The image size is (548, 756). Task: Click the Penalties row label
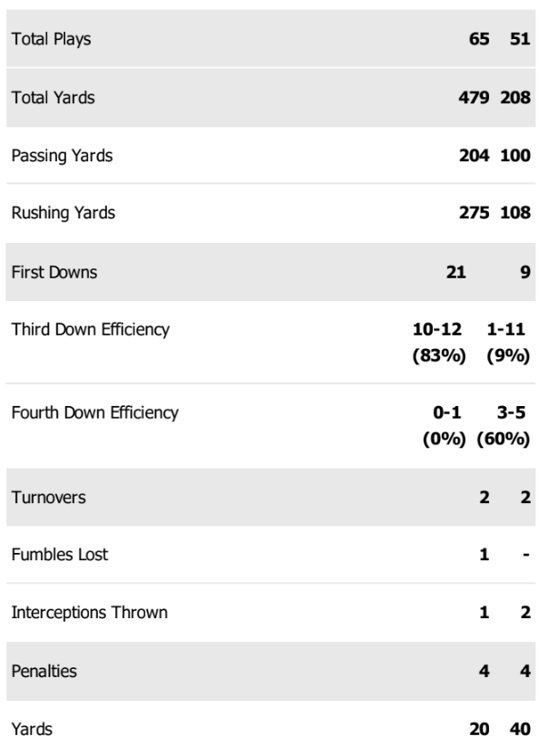coord(42,671)
